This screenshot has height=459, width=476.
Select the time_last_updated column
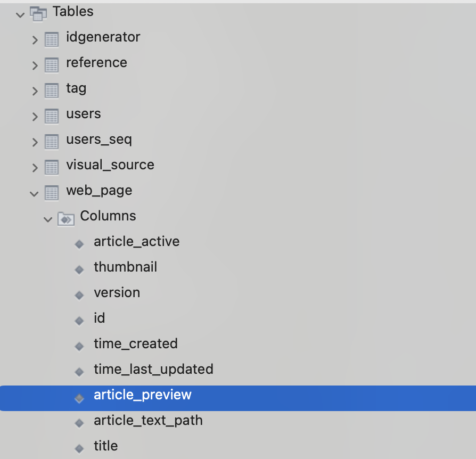153,370
